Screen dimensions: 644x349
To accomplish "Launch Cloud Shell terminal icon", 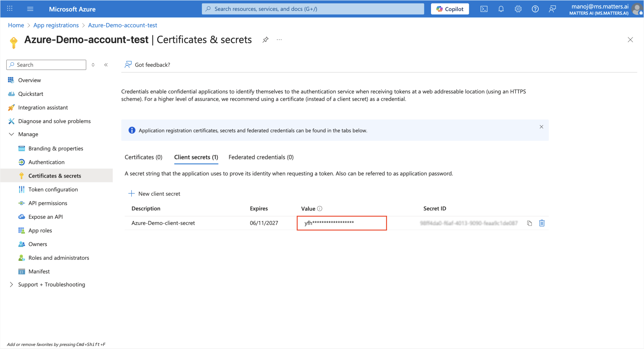I will point(484,9).
